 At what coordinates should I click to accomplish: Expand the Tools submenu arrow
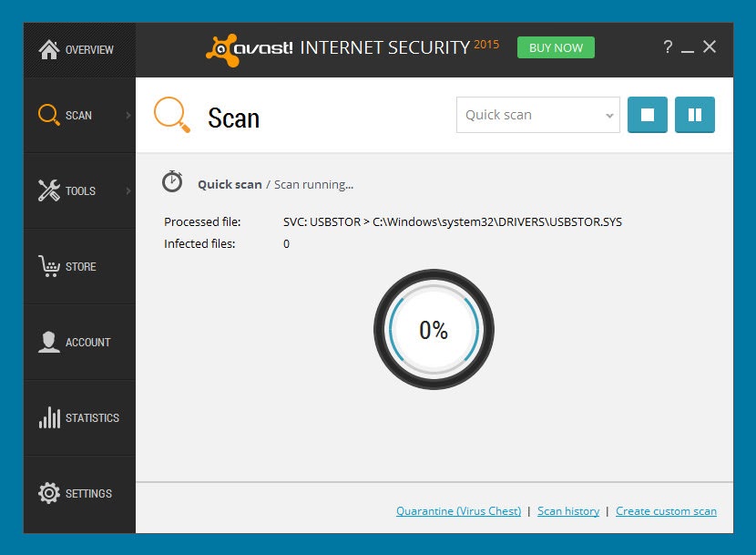(128, 190)
